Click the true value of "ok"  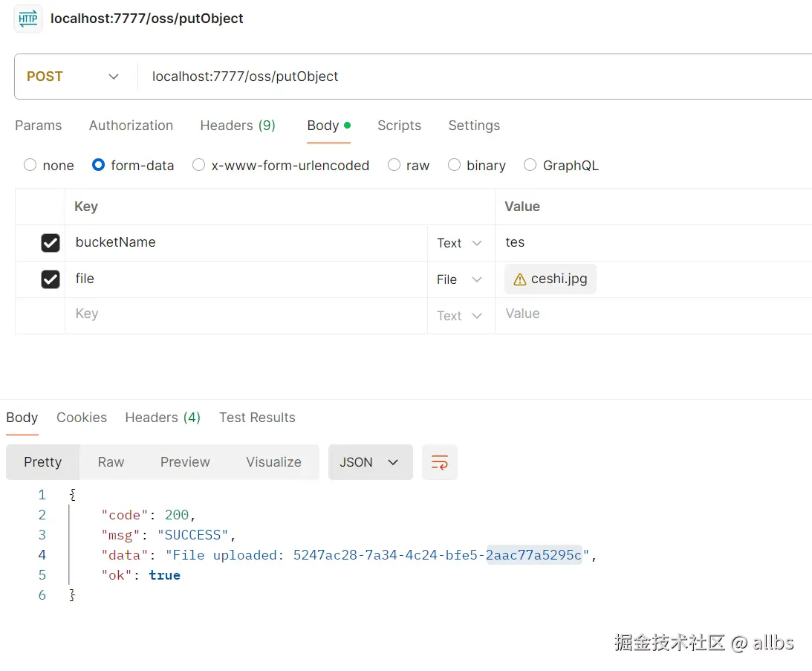coord(165,576)
